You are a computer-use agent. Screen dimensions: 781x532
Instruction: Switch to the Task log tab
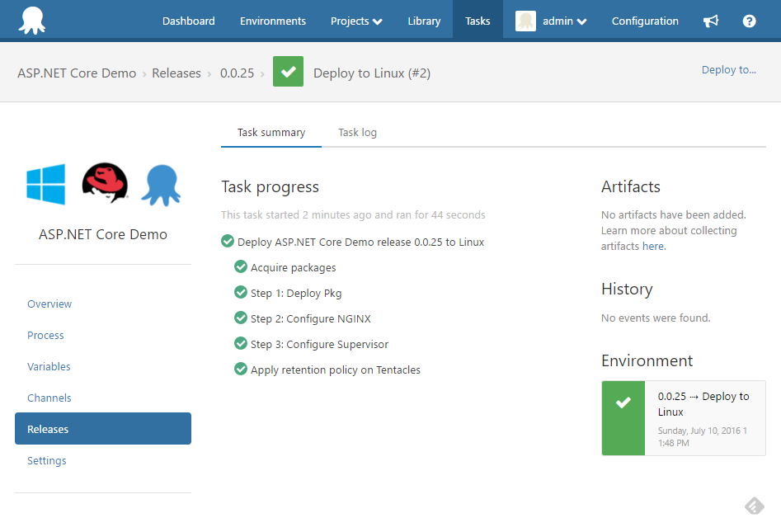(357, 132)
